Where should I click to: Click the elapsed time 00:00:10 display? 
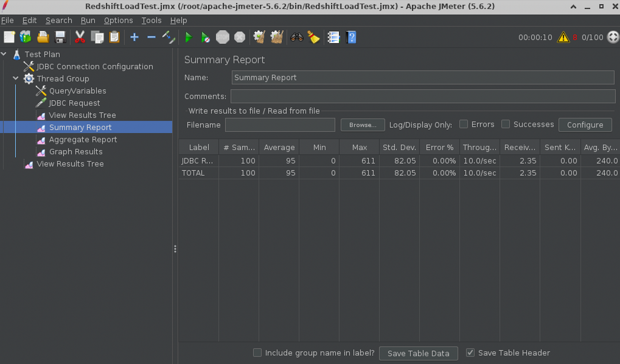[x=535, y=38]
